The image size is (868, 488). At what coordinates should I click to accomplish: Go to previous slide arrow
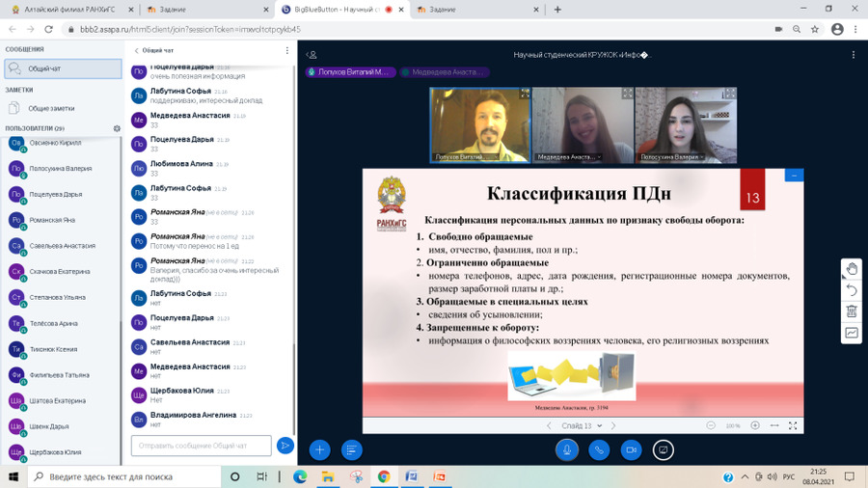coord(549,425)
